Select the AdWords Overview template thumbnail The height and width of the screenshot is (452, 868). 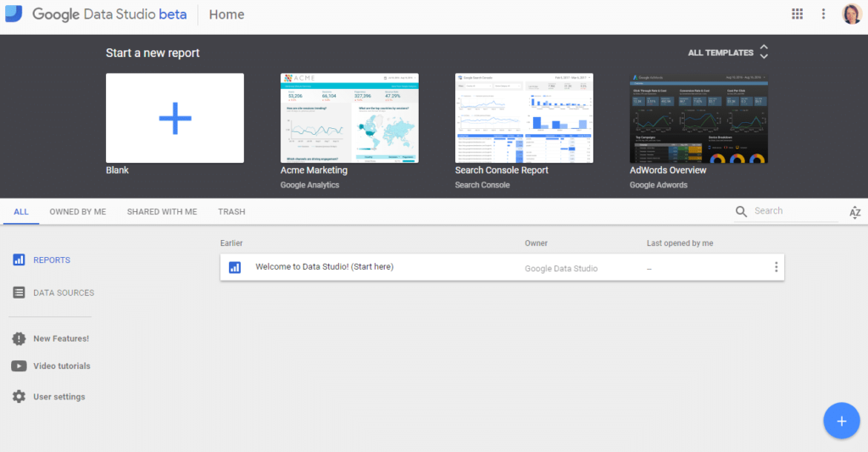click(698, 118)
